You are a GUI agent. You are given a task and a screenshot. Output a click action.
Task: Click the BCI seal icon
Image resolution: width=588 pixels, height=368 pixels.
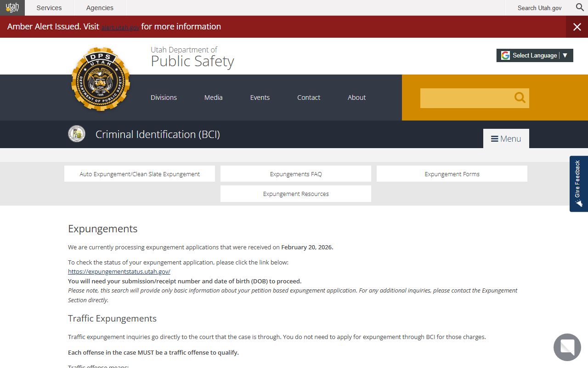pos(77,134)
